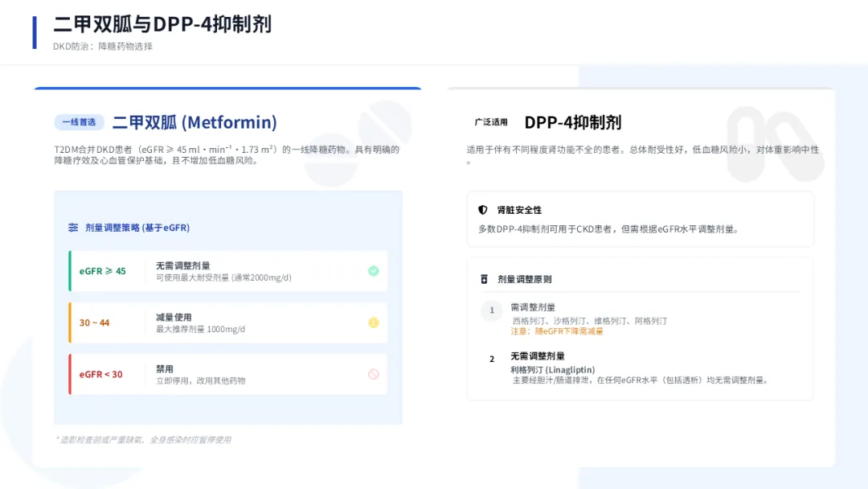Click the green checkmark icon in eGFR ≥ 45 row
868x489 pixels.
(374, 271)
